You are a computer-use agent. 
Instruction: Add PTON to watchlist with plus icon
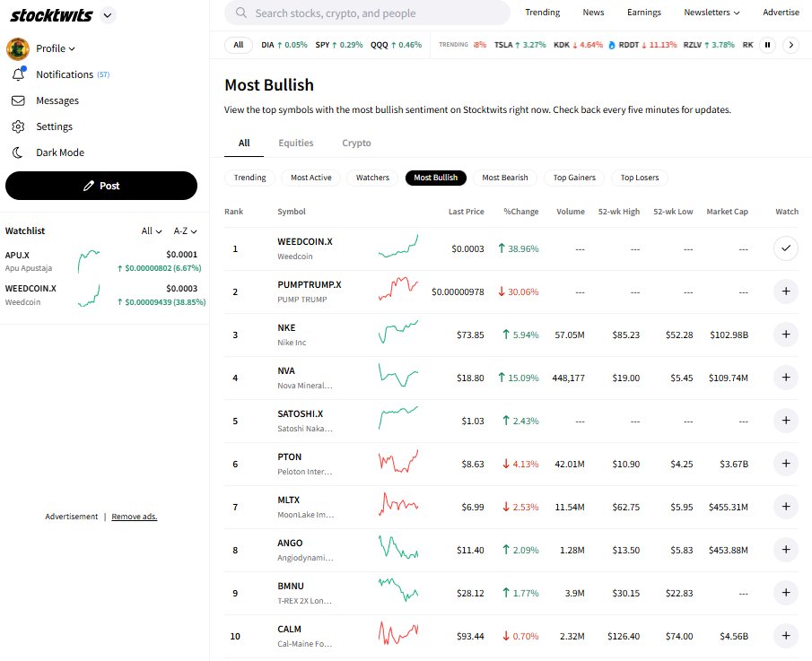(x=786, y=464)
